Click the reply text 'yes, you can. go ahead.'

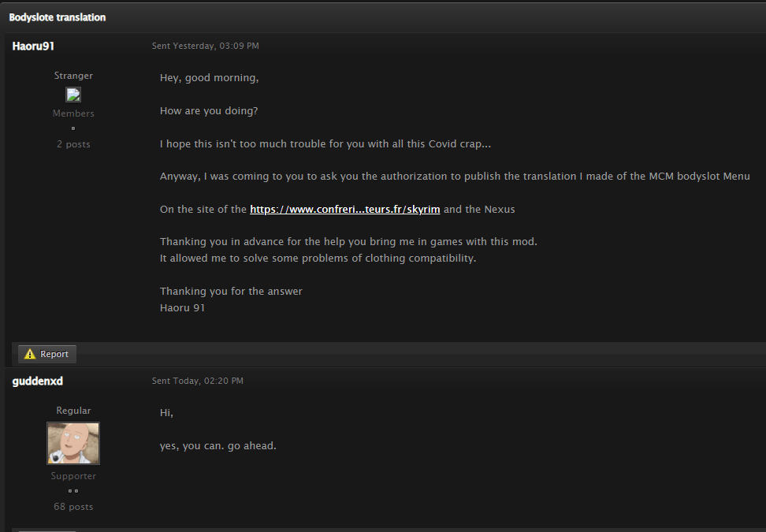click(x=218, y=445)
